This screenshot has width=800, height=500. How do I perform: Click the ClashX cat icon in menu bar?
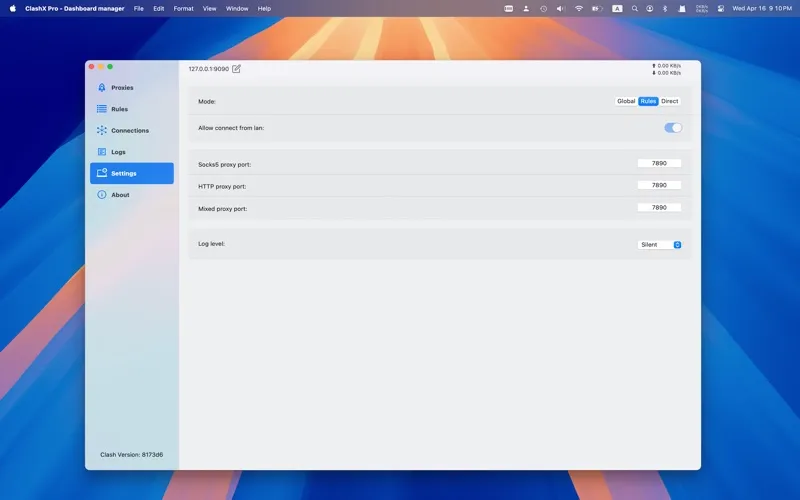pos(682,9)
